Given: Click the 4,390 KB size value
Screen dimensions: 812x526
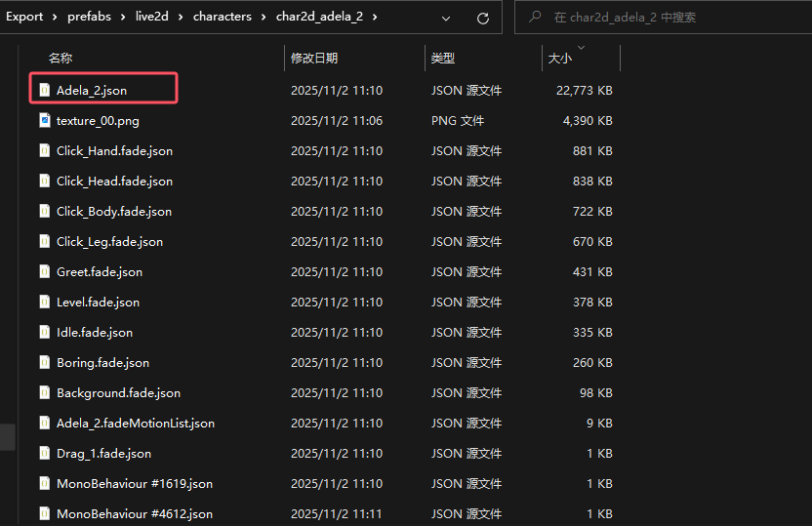Looking at the screenshot, I should coord(588,121).
